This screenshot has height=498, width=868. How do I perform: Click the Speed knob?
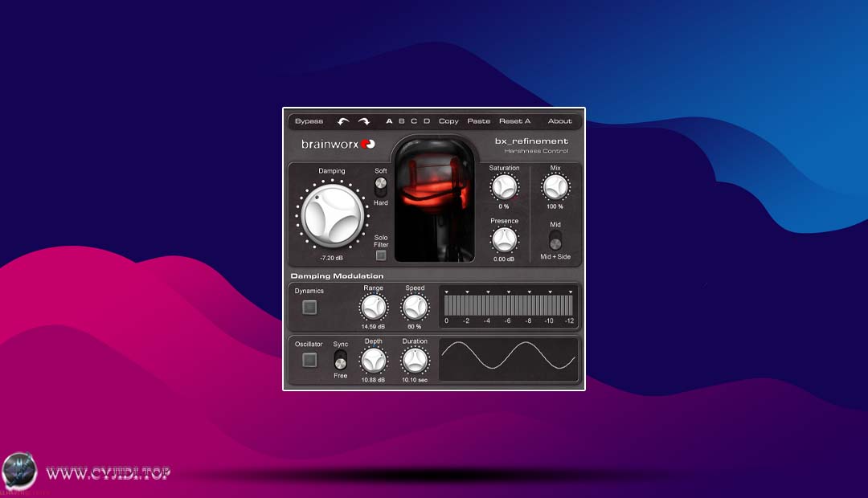[415, 307]
